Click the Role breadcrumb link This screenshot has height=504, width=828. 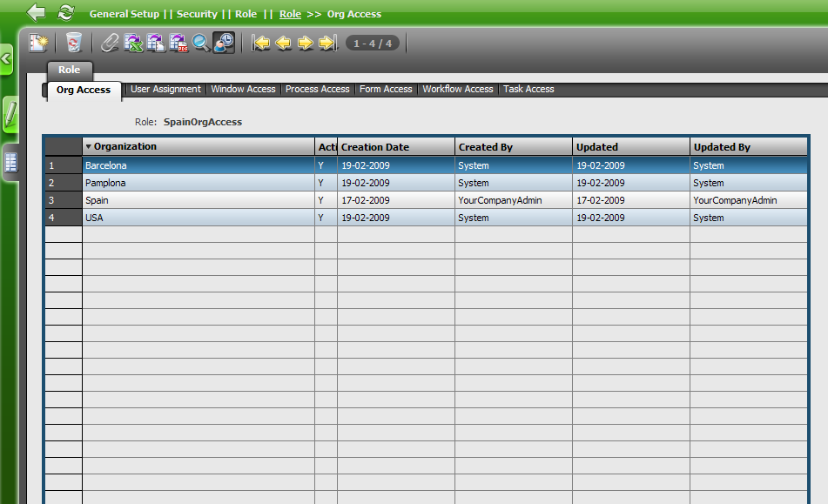(290, 14)
